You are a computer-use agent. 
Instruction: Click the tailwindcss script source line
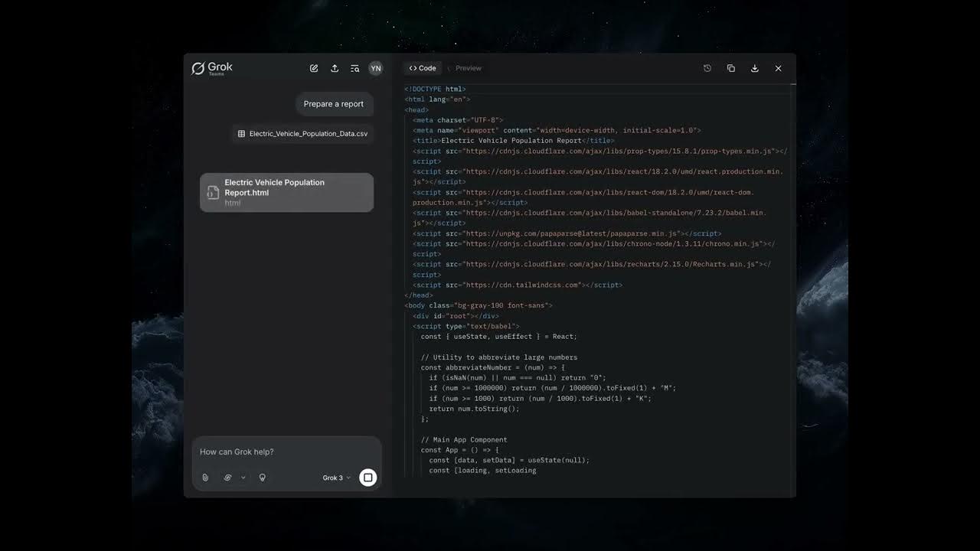(x=518, y=285)
